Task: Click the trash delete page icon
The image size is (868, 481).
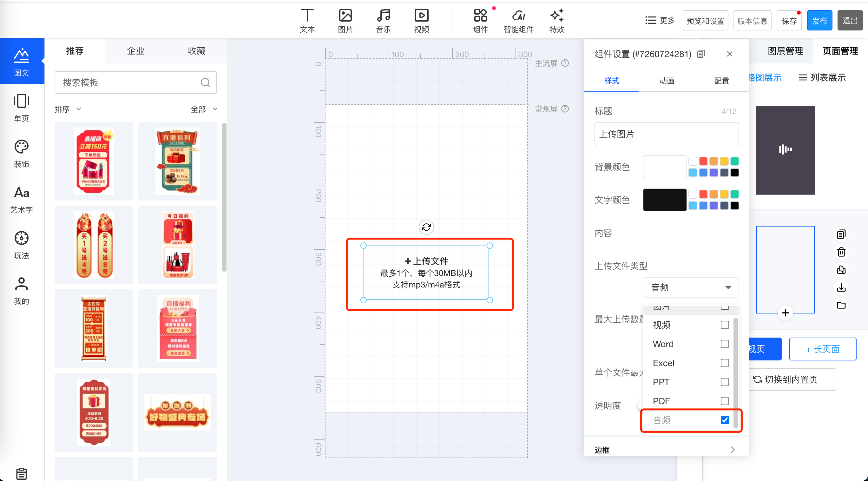Action: 841,252
